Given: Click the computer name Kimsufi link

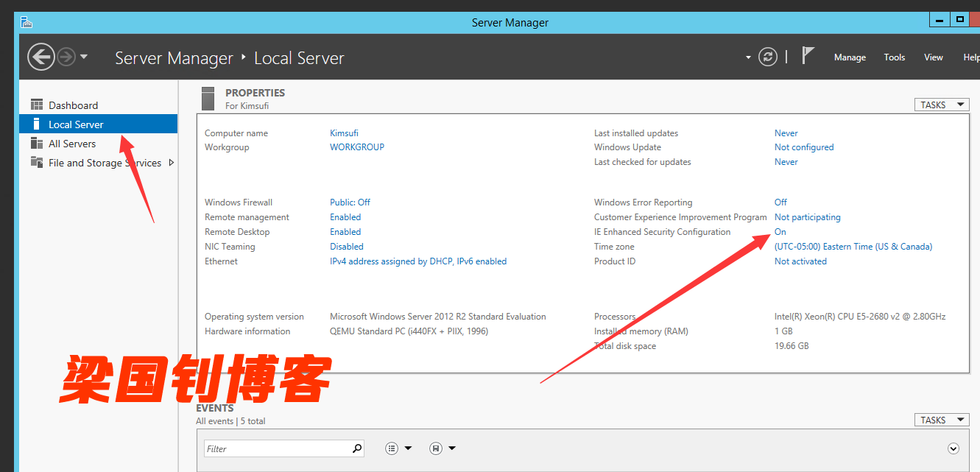Looking at the screenshot, I should click(x=344, y=133).
